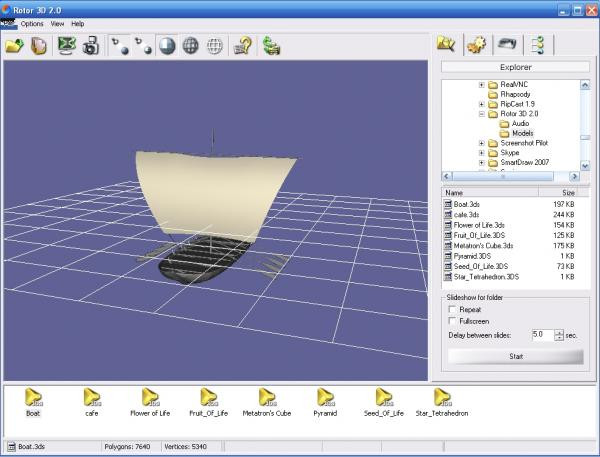600x457 pixels.
Task: Click the green dollar purchase icon
Action: 271,45
